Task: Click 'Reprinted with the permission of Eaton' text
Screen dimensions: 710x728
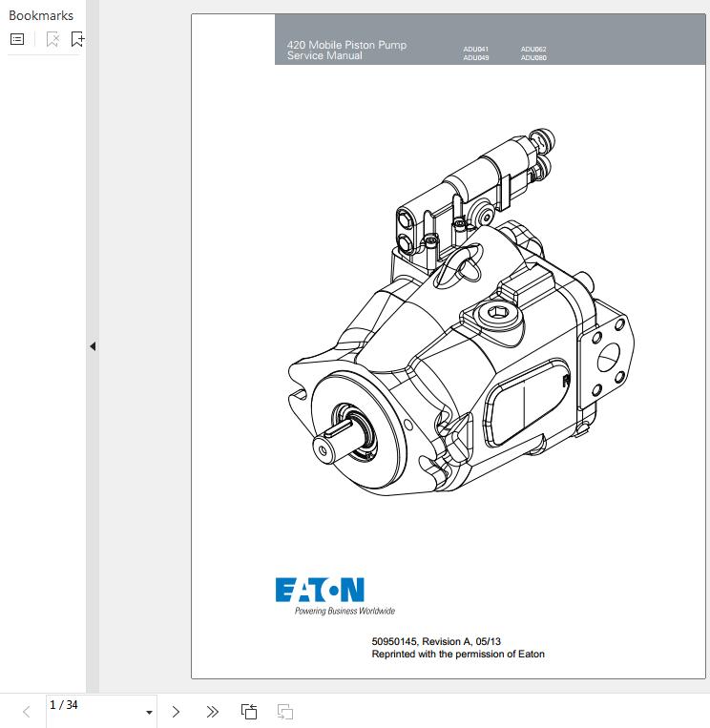Action: coord(458,655)
